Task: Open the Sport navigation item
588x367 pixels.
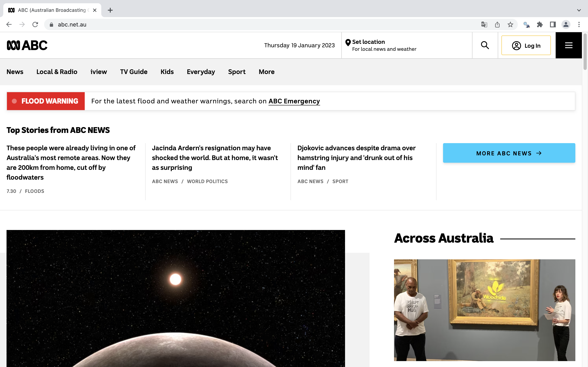Action: [237, 72]
